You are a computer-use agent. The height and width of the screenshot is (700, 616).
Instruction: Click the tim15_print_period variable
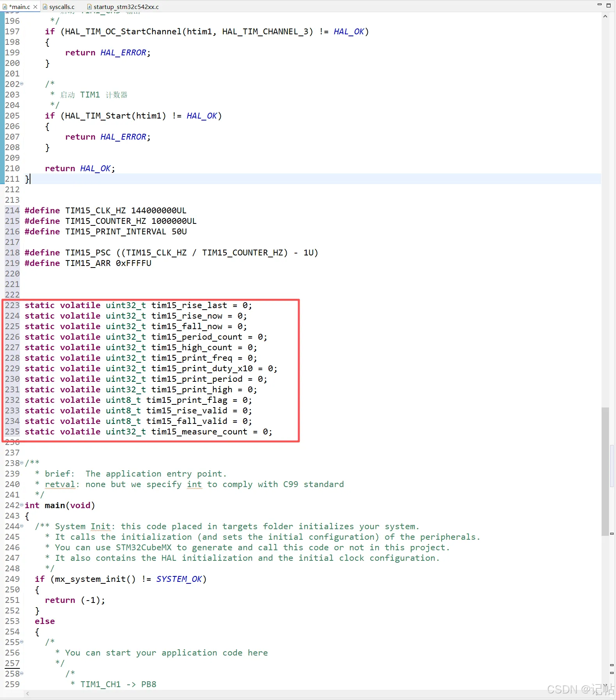click(197, 379)
